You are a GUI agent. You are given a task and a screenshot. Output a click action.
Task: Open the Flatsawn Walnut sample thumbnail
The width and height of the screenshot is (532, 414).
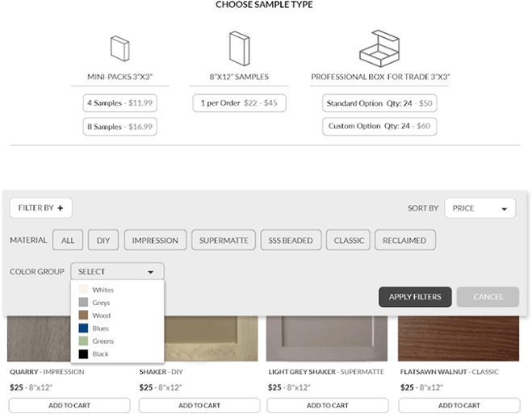point(459,339)
